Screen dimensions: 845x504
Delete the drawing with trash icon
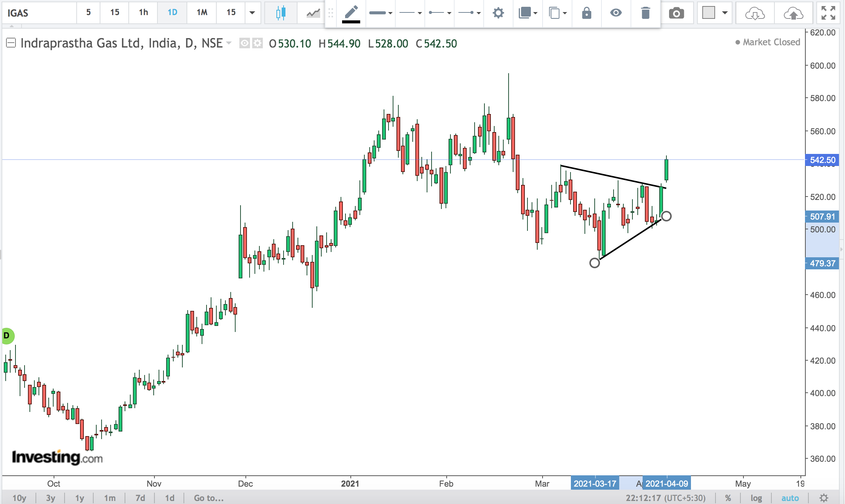click(x=645, y=13)
